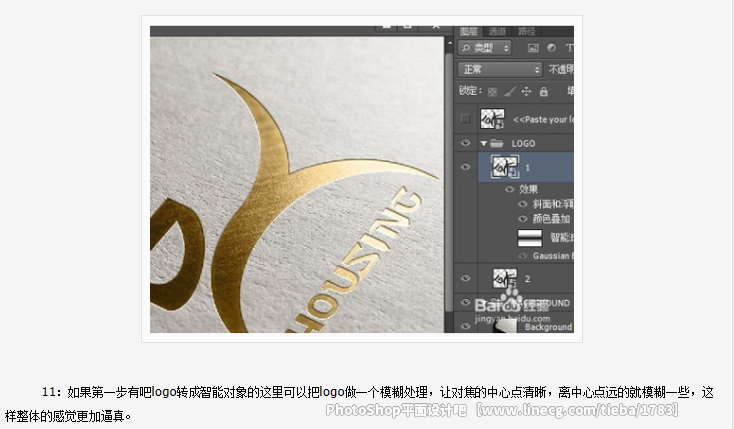Hide the BACKGROUND group
Image resolution: width=734 pixels, height=429 pixels.
tap(465, 303)
